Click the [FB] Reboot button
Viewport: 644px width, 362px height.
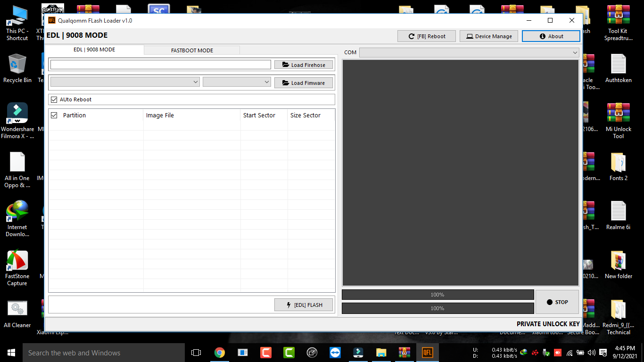point(427,36)
